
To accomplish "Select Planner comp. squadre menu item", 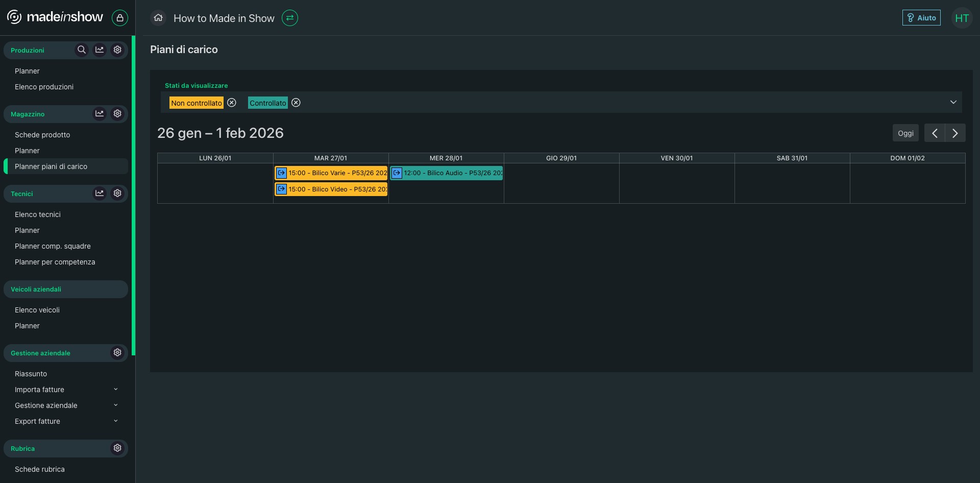I will click(53, 246).
